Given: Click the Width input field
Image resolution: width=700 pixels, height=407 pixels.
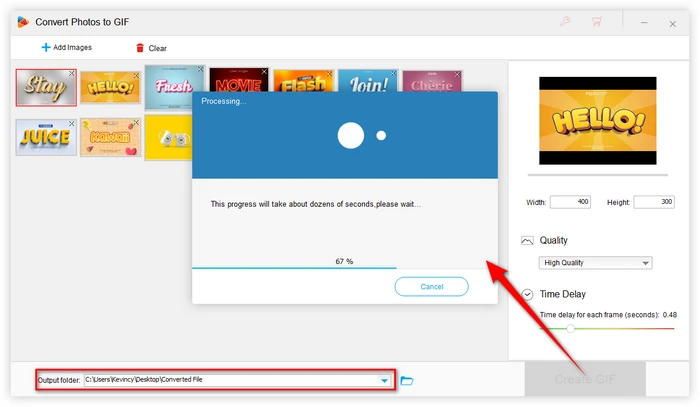Looking at the screenshot, I should (x=570, y=202).
